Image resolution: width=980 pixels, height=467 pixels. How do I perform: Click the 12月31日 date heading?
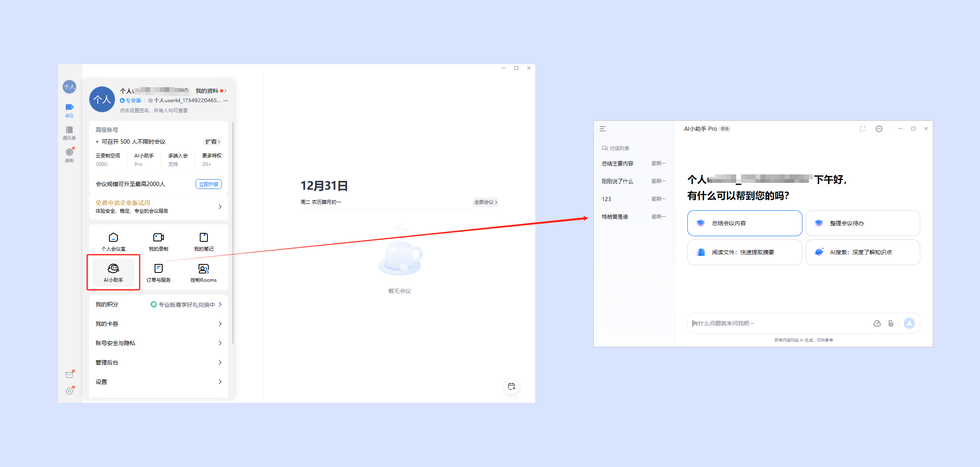pos(324,186)
